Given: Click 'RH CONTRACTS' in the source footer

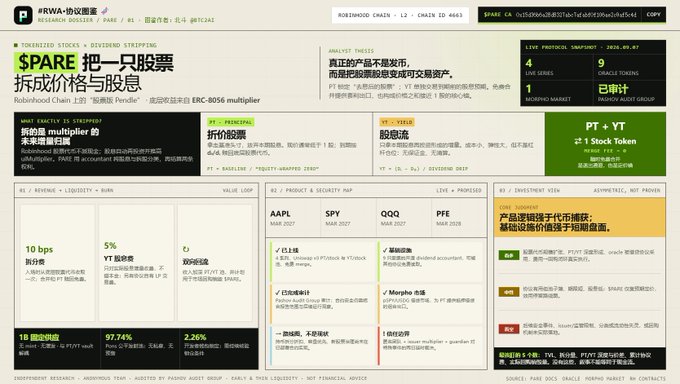Looking at the screenshot, I should 647,378.
